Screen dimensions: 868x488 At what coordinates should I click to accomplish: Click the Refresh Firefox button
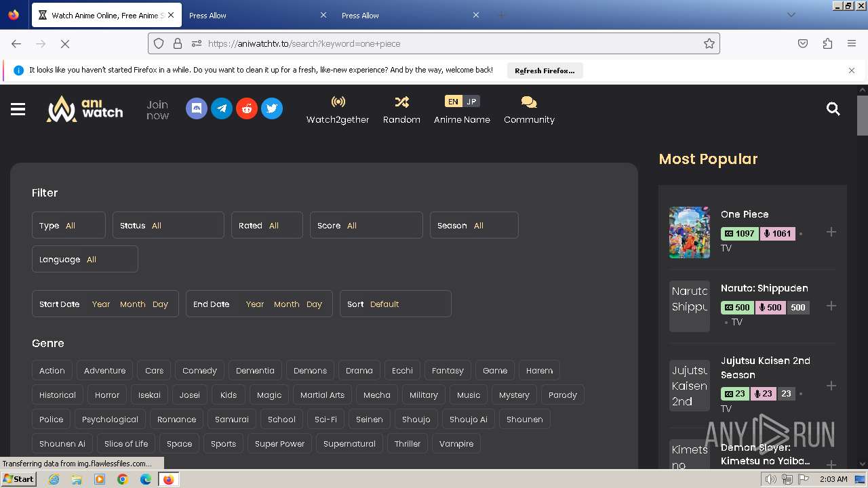[545, 70]
